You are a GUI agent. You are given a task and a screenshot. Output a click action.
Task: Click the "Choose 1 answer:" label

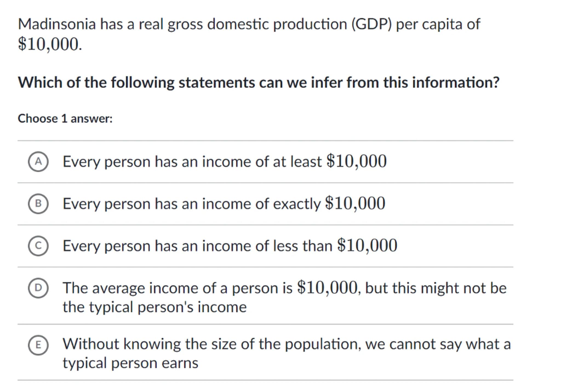65,119
